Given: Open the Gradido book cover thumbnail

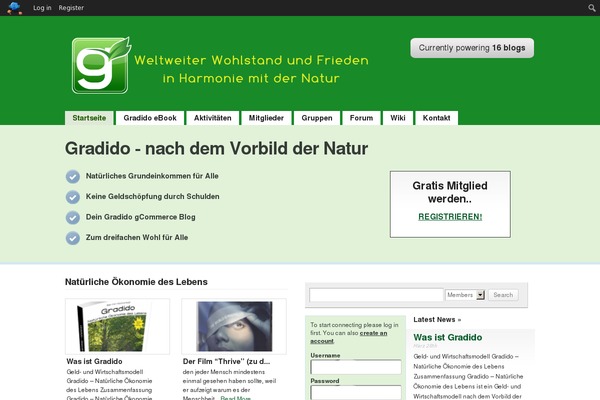Looking at the screenshot, I should [x=117, y=327].
